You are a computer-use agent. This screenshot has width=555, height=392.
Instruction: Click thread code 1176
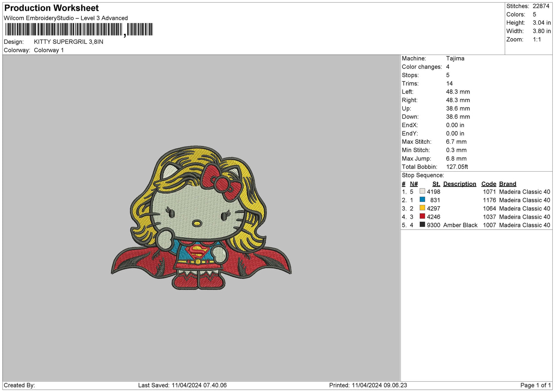point(489,200)
